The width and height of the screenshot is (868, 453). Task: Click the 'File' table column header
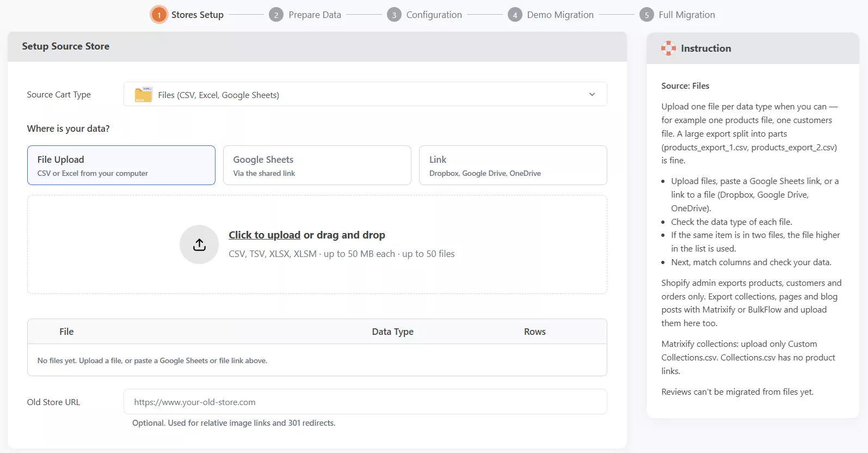[x=66, y=332]
